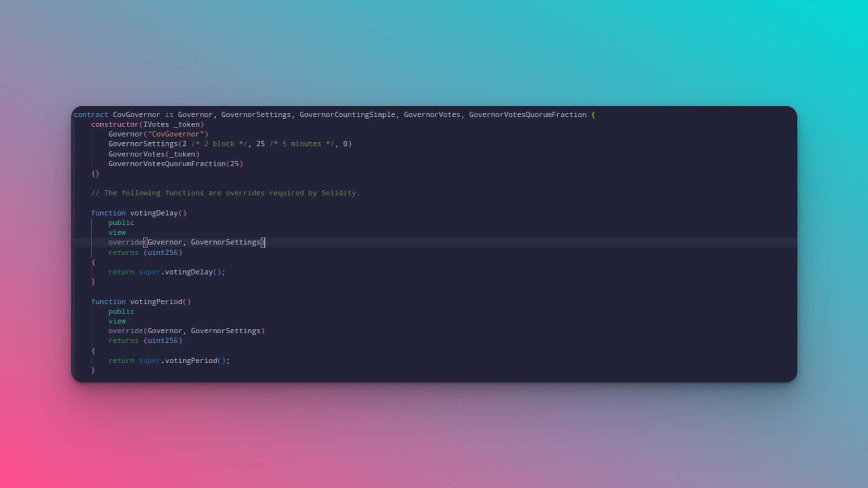Click the "/* 2 block */" comment
The image size is (868, 488).
point(219,144)
